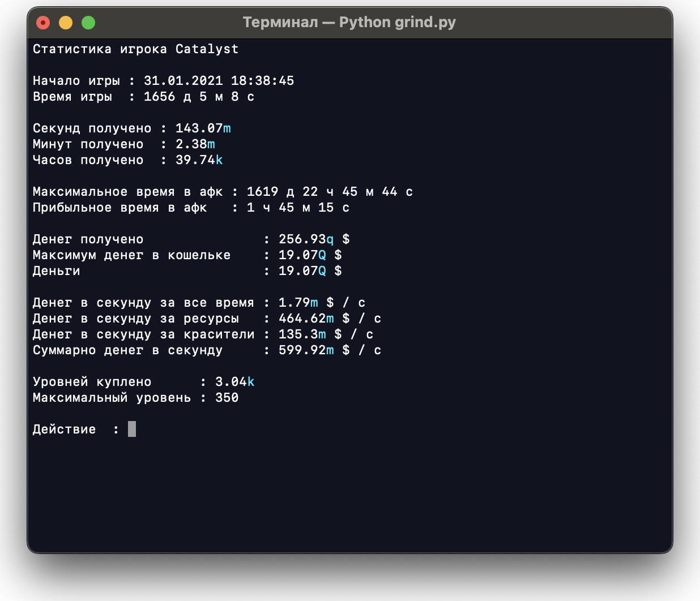The height and width of the screenshot is (601, 700).
Task: Click the start date 31.01.2021 18:38:45
Action: [x=219, y=81]
